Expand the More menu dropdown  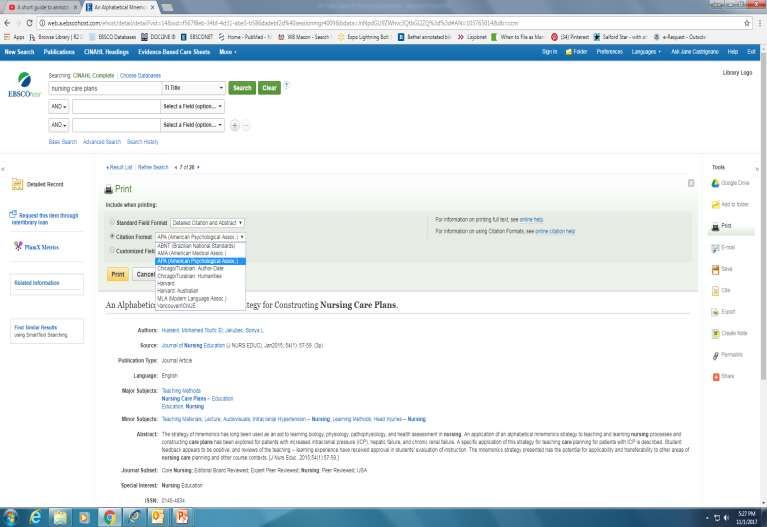click(227, 52)
